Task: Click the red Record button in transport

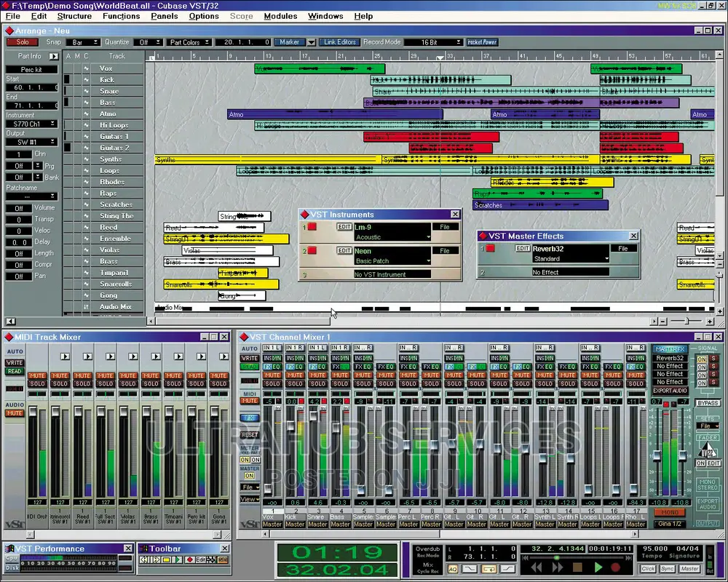Action: coord(616,567)
